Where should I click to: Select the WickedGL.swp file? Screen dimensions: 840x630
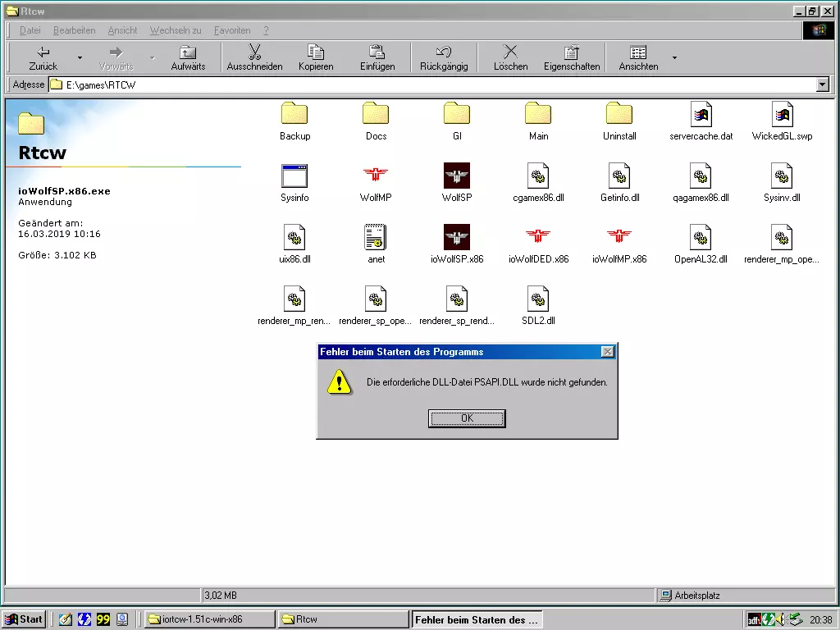click(782, 121)
